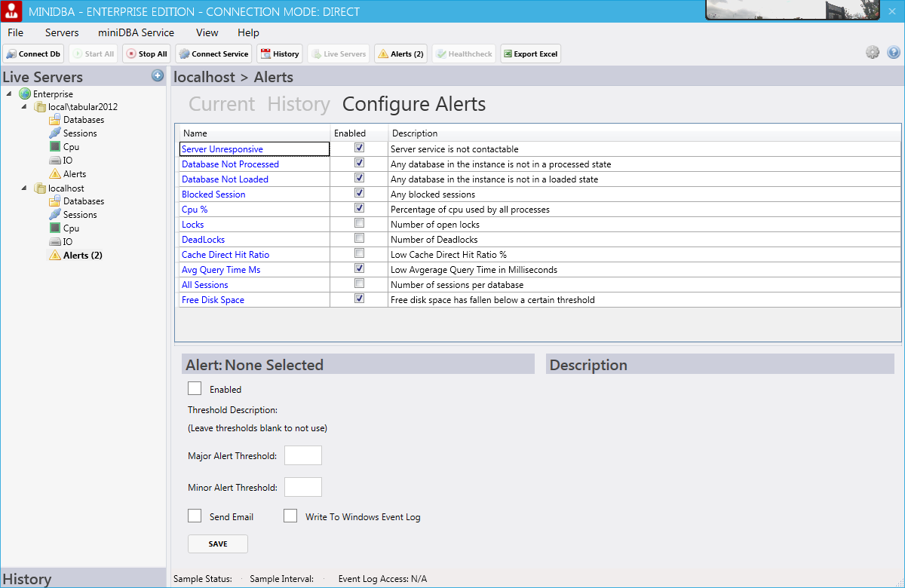Screen dimensions: 905x588
Task: Click the Description column header
Action: click(x=645, y=133)
